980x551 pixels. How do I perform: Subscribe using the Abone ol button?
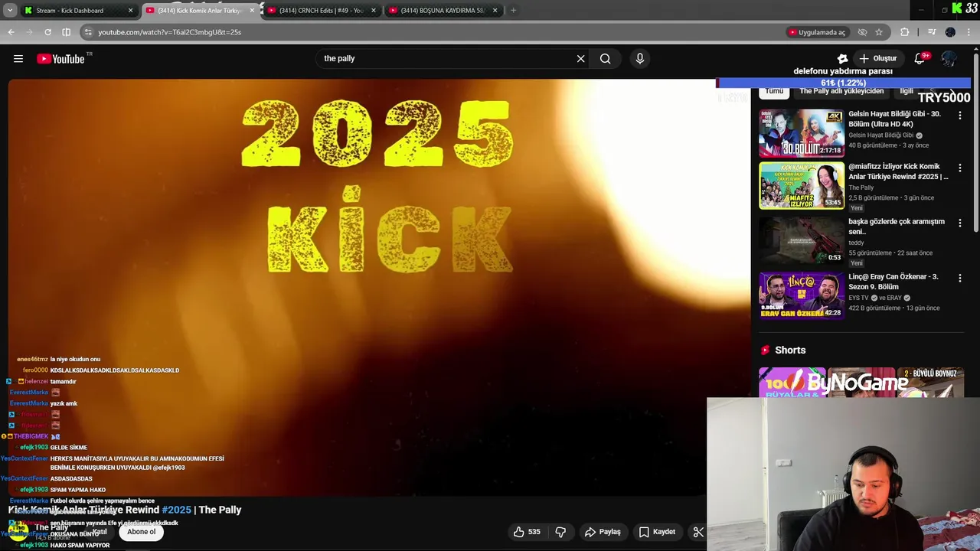[141, 532]
